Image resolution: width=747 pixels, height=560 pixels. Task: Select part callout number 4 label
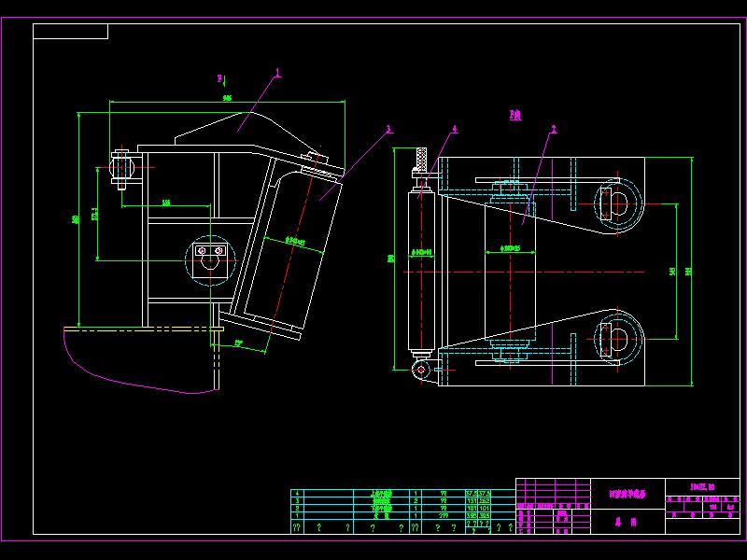point(455,129)
